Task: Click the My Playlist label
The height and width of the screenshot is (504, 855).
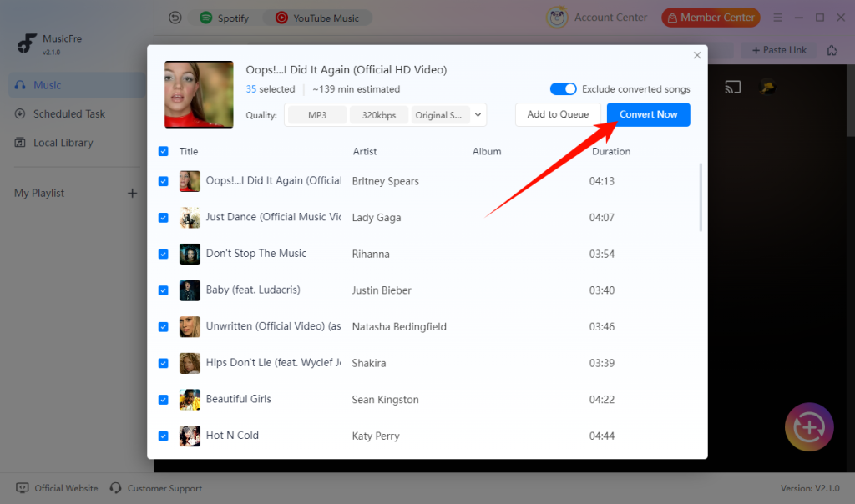Action: [x=39, y=193]
